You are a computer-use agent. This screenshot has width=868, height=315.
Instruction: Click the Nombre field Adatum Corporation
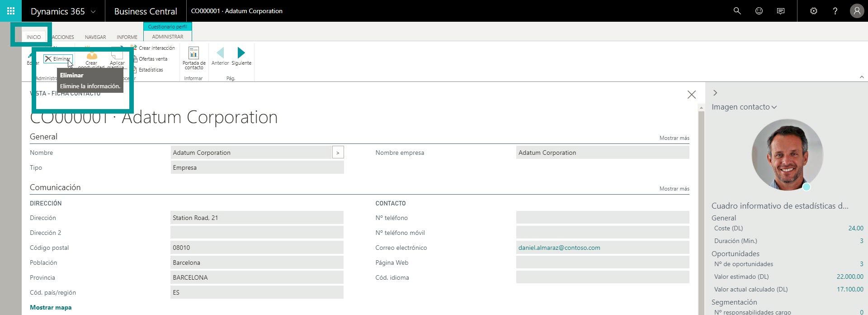[x=251, y=153]
